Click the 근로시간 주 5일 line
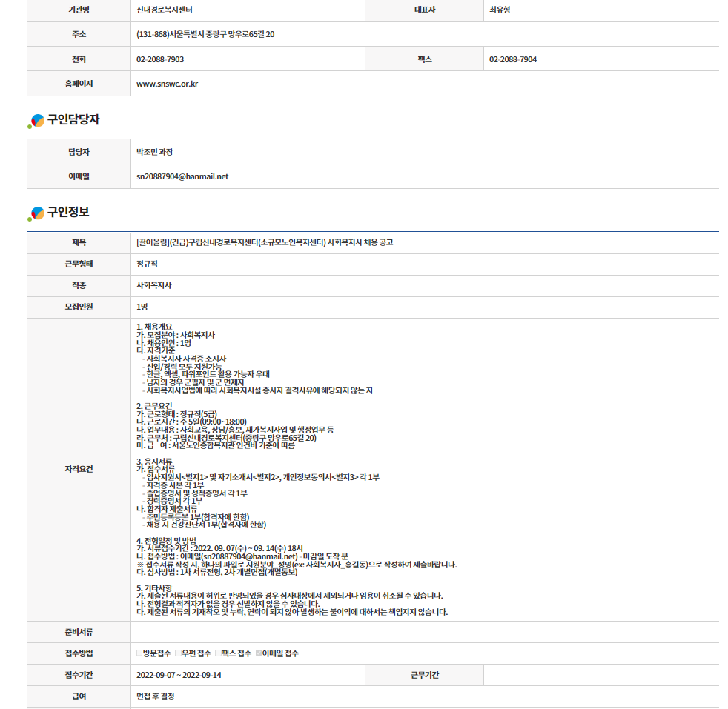The image size is (728, 709). pos(191,422)
